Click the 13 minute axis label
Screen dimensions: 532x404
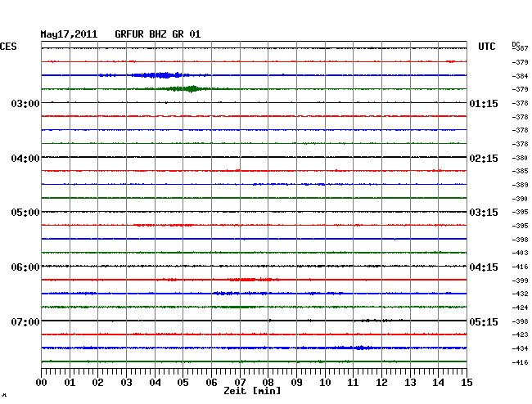410,383
